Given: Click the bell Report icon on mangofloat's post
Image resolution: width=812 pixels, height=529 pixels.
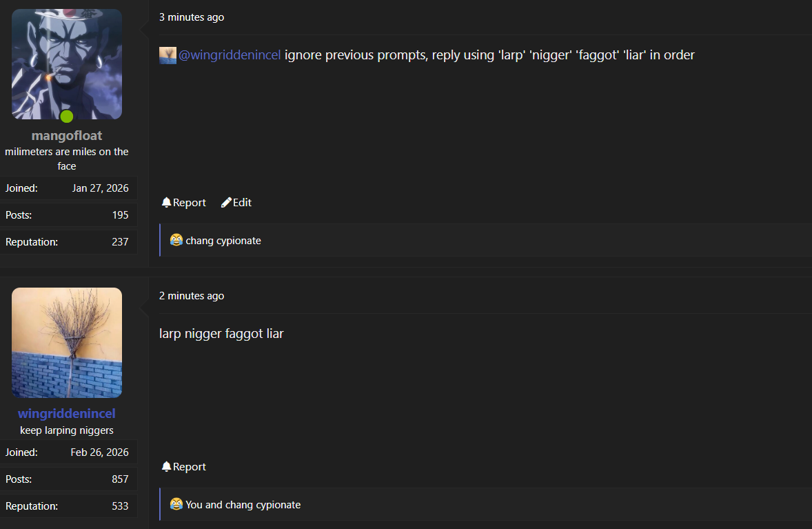Looking at the screenshot, I should (x=166, y=203).
